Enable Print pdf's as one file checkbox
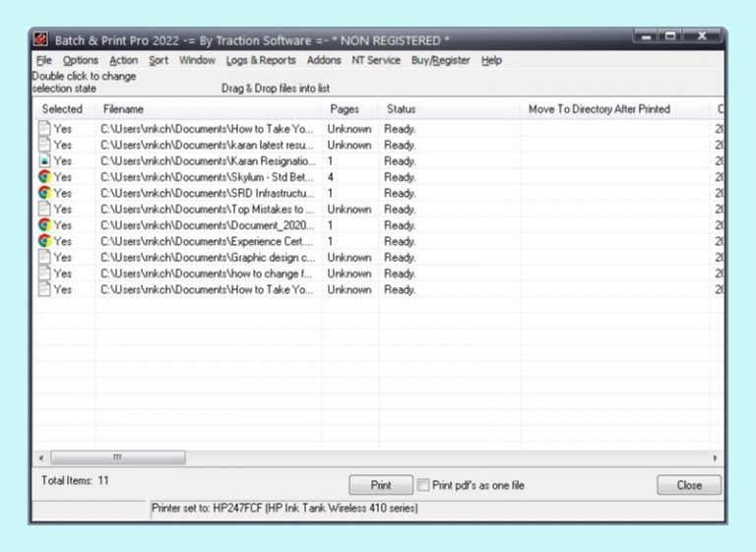The width and height of the screenshot is (756, 552). click(x=423, y=485)
